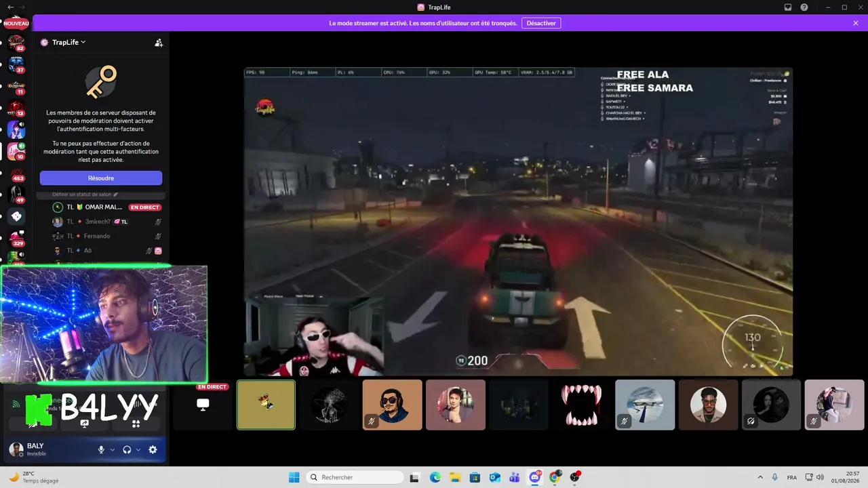This screenshot has height=488, width=868.
Task: Open the dice icon server
Action: coord(16,216)
